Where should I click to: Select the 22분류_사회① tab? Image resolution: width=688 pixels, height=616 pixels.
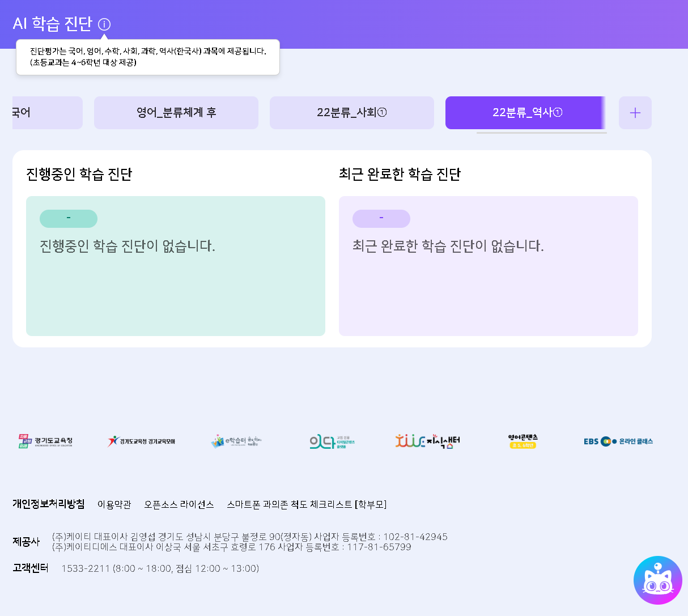tap(352, 113)
